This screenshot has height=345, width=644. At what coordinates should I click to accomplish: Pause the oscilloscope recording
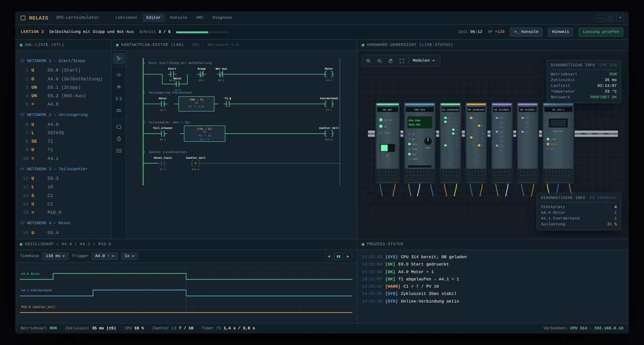point(339,256)
